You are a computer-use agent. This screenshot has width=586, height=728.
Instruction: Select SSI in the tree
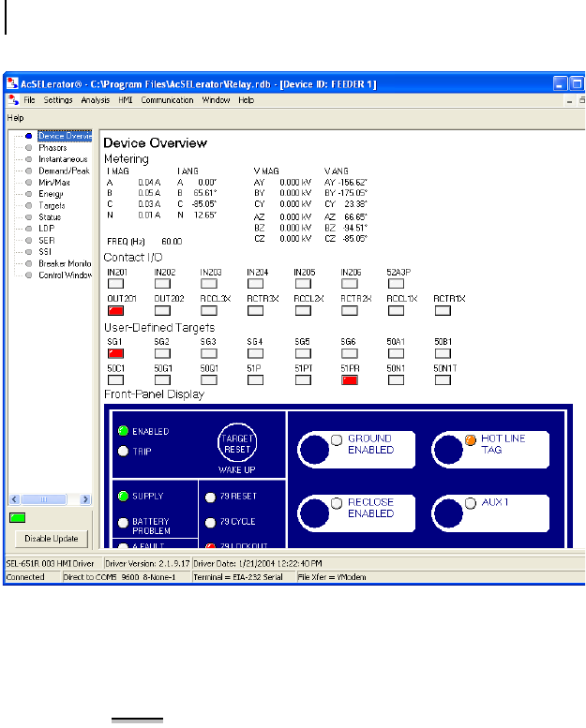coord(45,252)
